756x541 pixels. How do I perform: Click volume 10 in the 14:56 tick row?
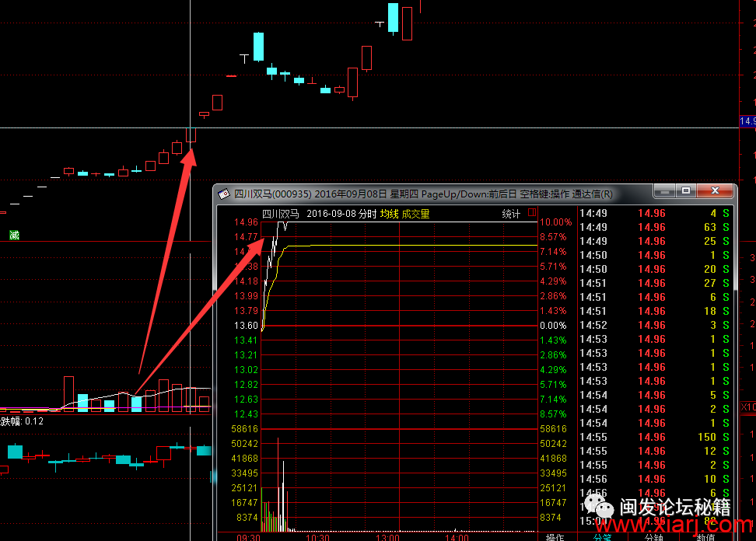point(710,479)
